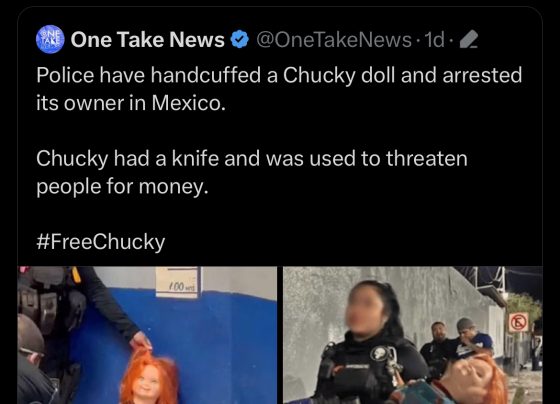The image size is (560, 404).
Task: Click the doll's head in the right photo
Action: click(471, 379)
